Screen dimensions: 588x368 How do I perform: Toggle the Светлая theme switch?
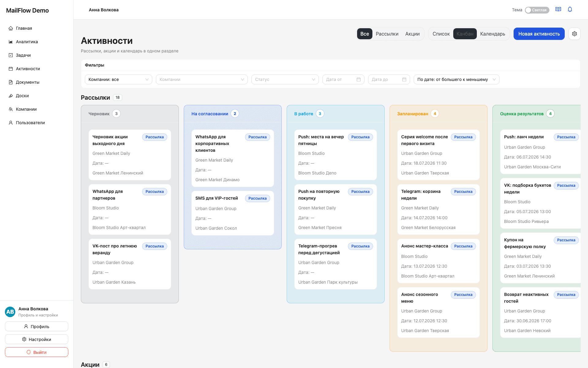point(537,10)
